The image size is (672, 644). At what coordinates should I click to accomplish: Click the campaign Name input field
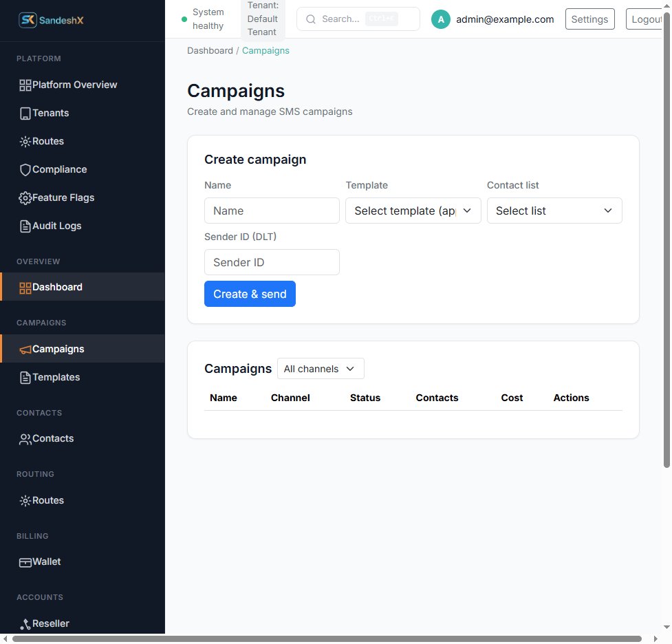pyautogui.click(x=272, y=211)
